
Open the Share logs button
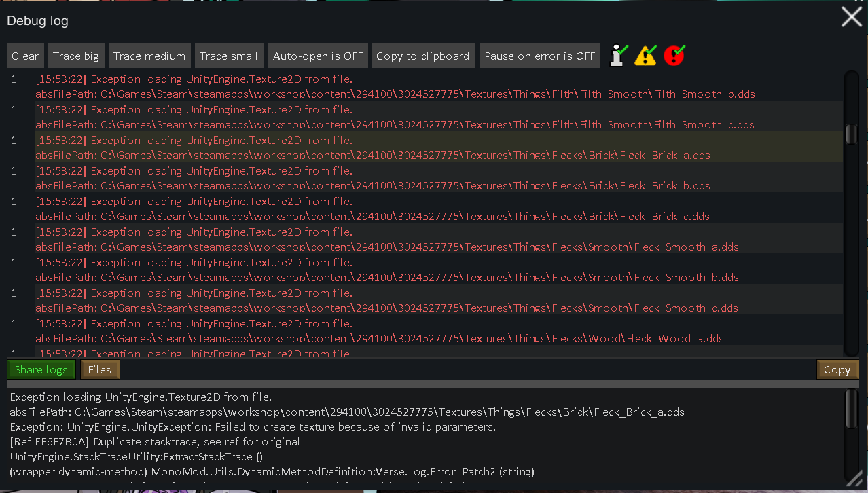tap(41, 369)
